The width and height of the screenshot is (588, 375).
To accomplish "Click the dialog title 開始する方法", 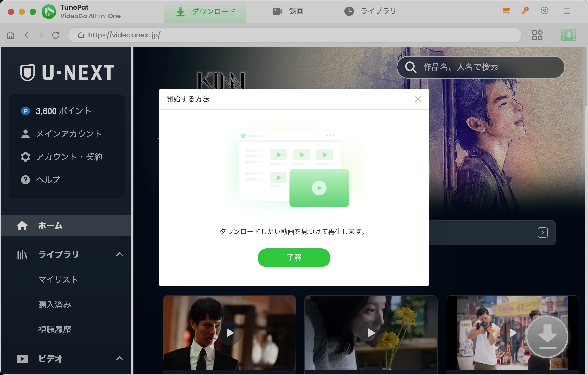I will [188, 99].
